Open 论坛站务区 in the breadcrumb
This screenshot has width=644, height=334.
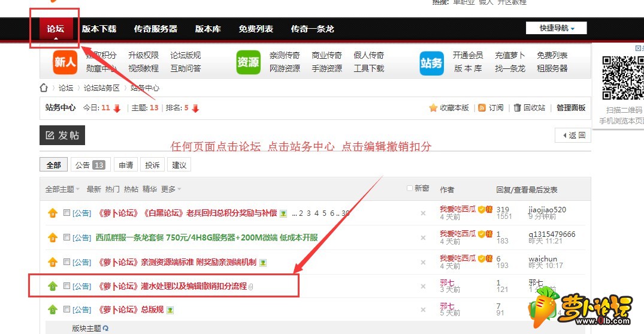(101, 88)
